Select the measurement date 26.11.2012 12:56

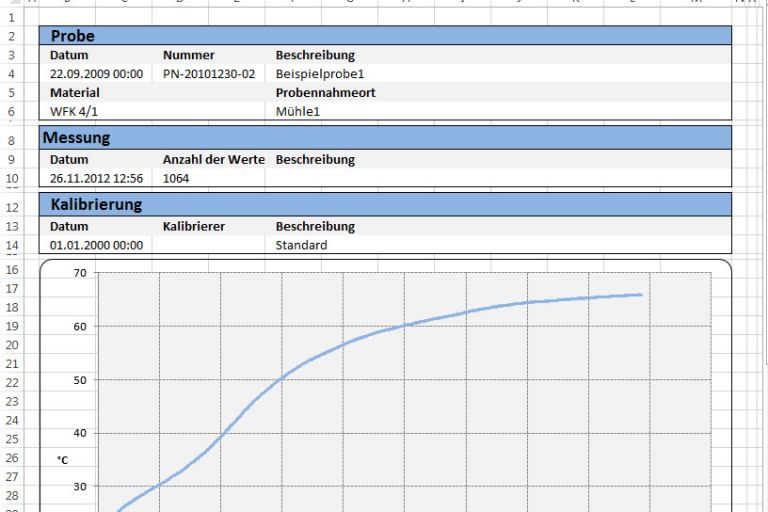[x=96, y=178]
